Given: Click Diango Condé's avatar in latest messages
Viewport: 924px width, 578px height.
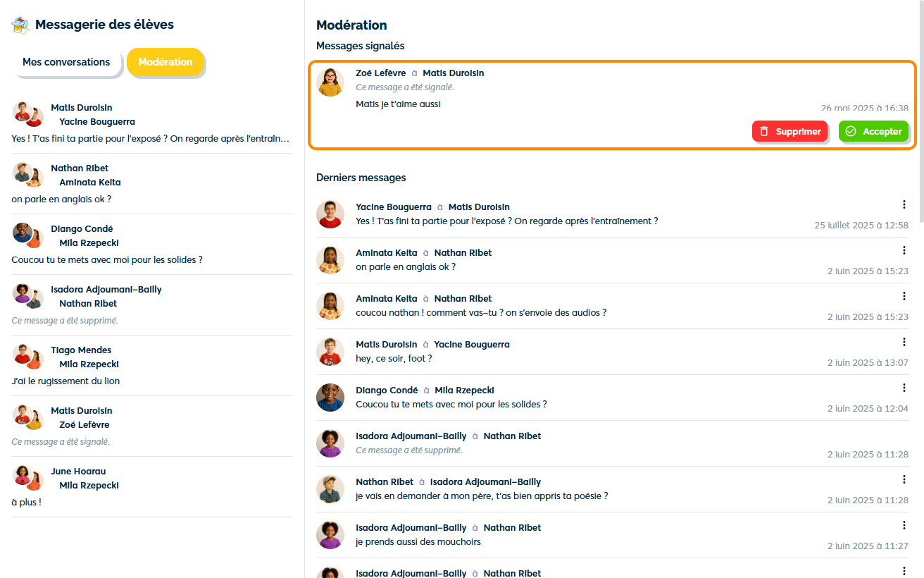Looking at the screenshot, I should click(330, 398).
